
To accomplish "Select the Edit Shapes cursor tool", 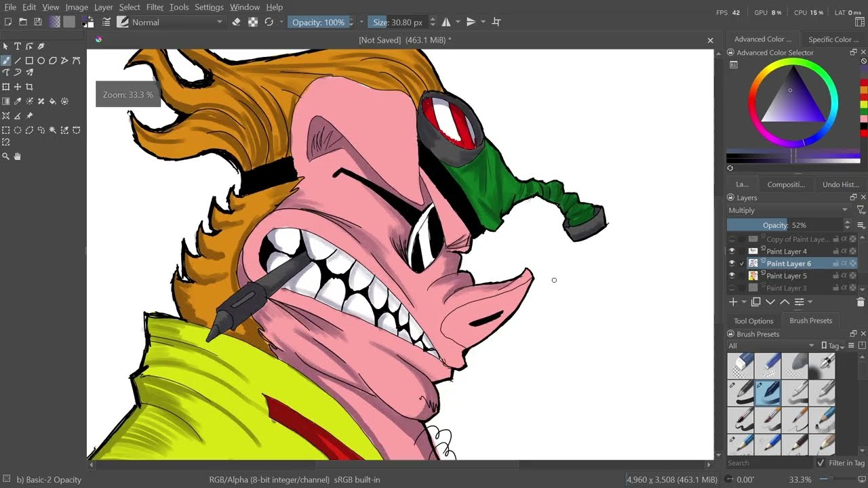I will (29, 46).
